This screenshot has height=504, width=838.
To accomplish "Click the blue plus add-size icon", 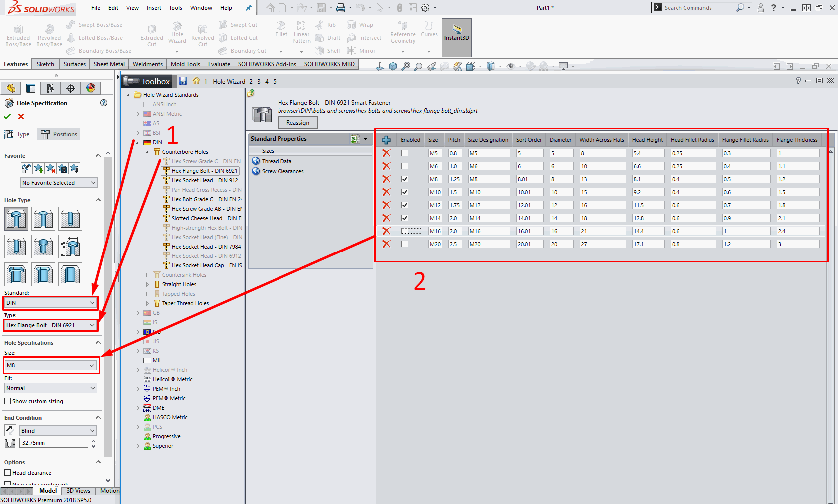I will click(386, 140).
